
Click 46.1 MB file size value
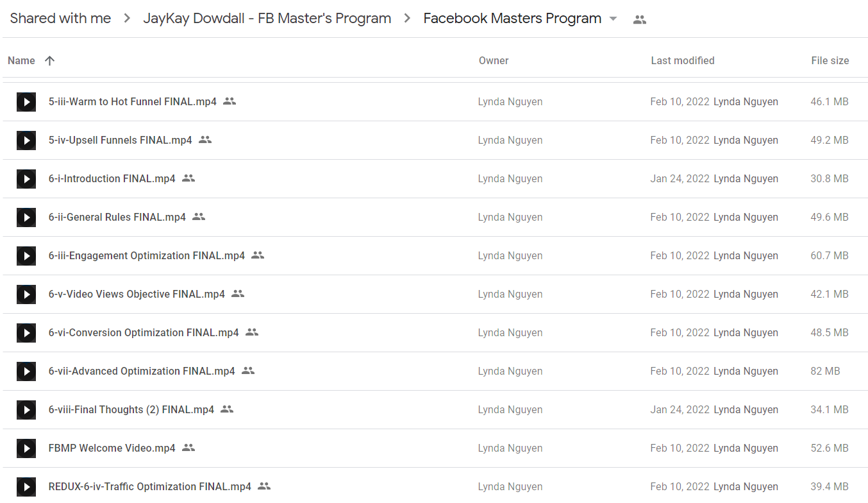(x=830, y=101)
